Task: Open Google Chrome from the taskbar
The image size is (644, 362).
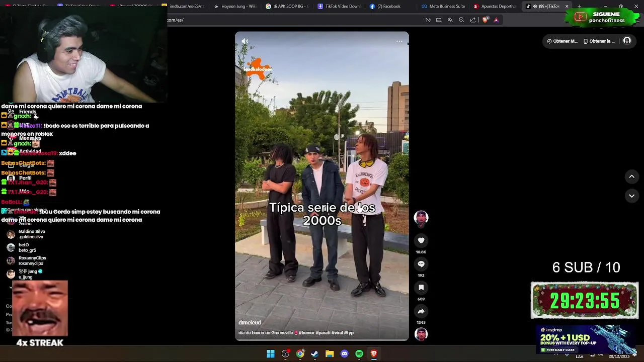Action: pyautogui.click(x=300, y=354)
